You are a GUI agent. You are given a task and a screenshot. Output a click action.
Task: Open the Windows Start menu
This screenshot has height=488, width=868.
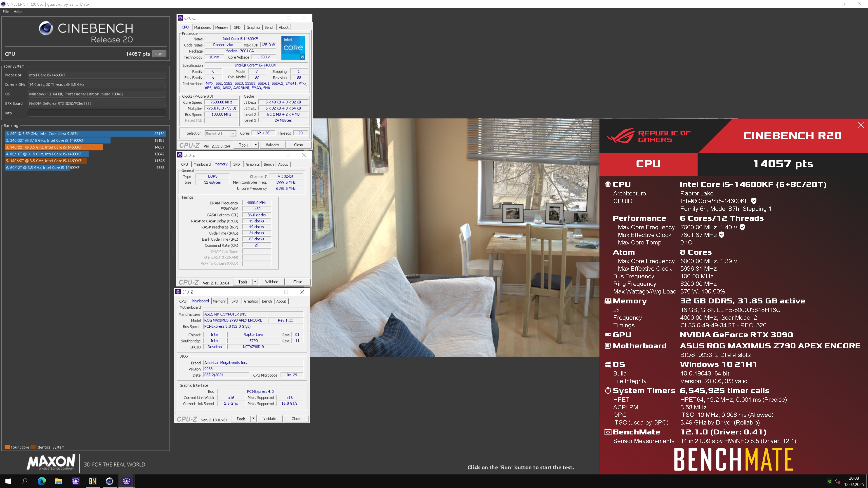(x=8, y=481)
